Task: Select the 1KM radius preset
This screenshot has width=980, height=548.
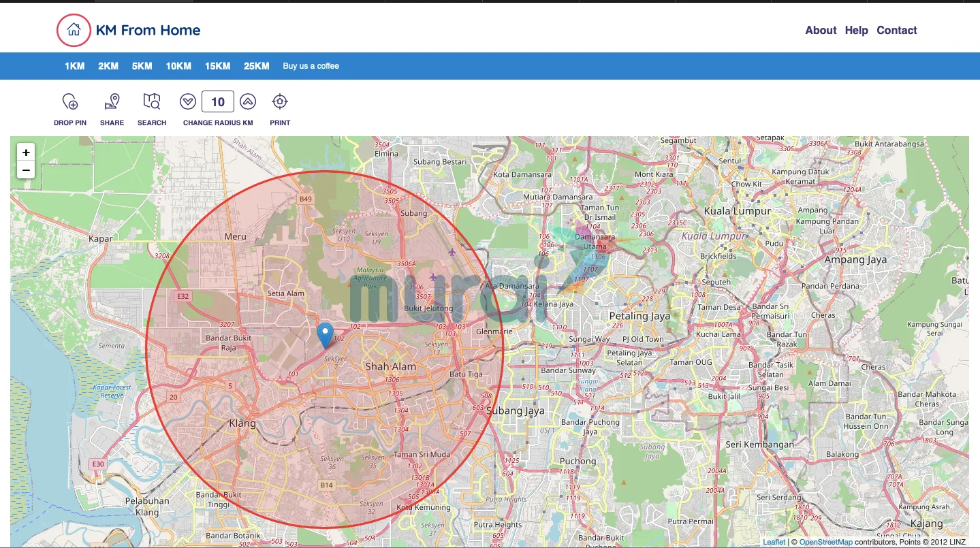Action: [x=74, y=66]
